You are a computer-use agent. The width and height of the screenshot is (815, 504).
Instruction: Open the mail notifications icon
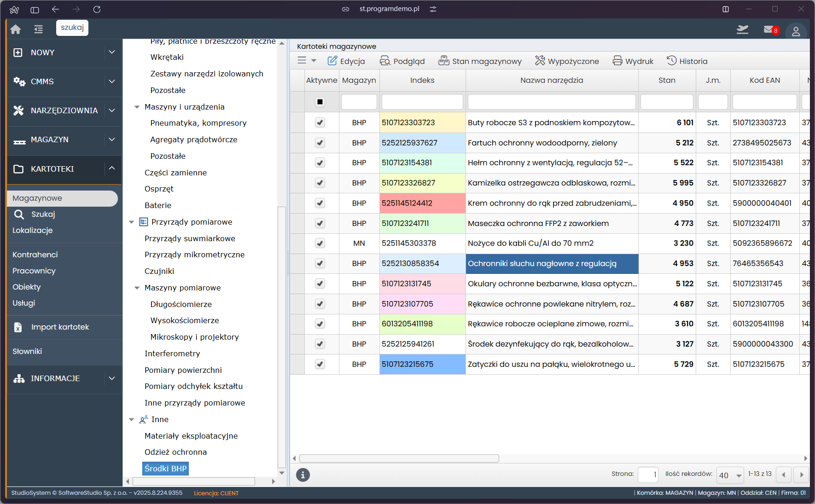tap(769, 29)
